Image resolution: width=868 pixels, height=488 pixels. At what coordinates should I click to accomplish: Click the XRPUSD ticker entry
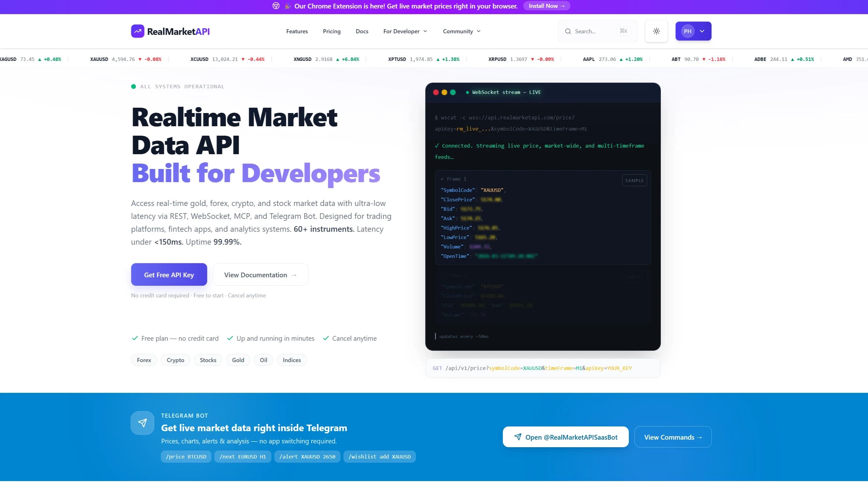521,59
